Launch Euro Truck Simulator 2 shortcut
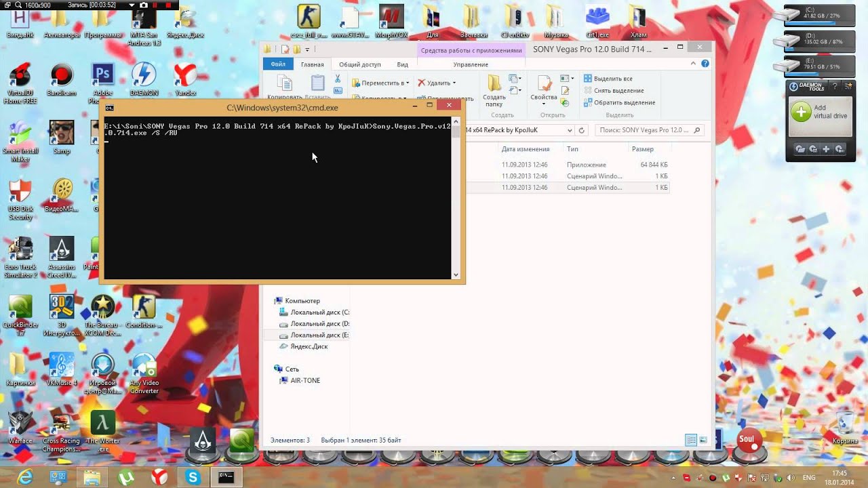Screen dimensions: 868x488 20,258
